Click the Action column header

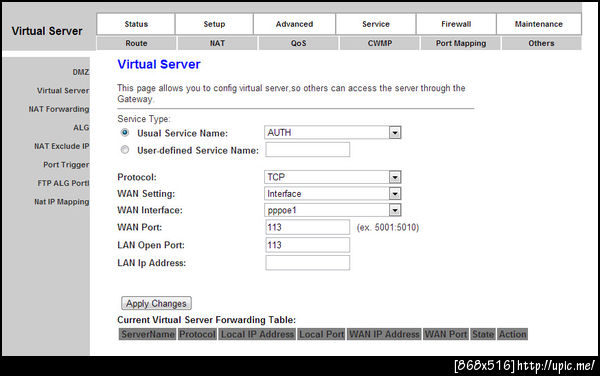click(512, 334)
